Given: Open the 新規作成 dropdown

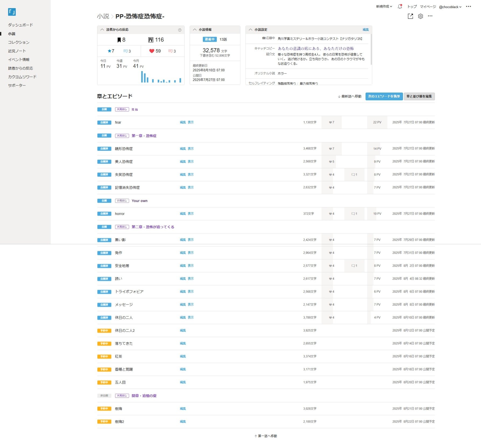Looking at the screenshot, I should [x=384, y=6].
